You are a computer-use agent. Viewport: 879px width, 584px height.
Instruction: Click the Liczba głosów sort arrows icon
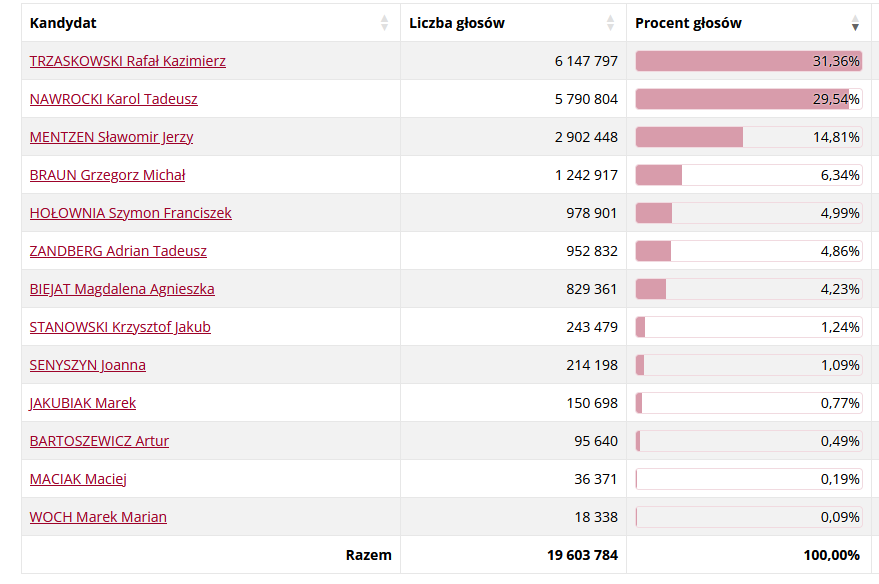[611, 23]
